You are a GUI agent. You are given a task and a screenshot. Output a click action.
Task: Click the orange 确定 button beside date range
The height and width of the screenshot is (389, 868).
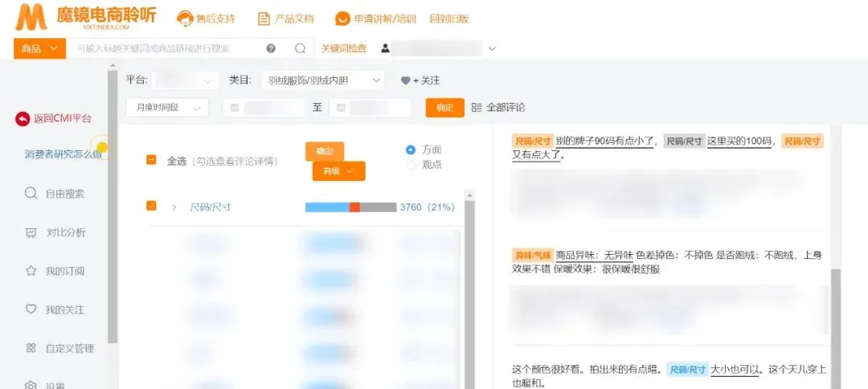[444, 108]
